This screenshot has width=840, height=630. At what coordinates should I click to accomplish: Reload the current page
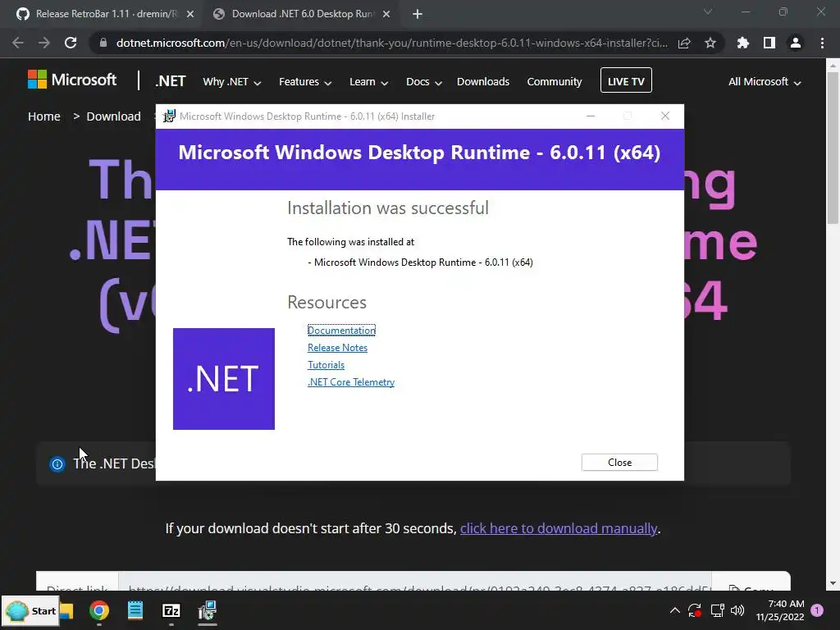click(x=71, y=43)
